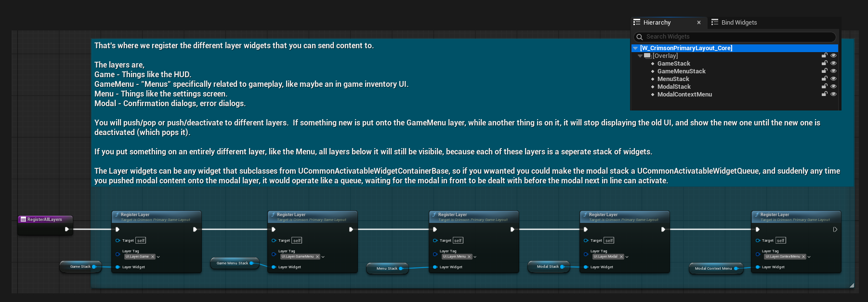Click output pin of Game Menu Stack node

251,263
